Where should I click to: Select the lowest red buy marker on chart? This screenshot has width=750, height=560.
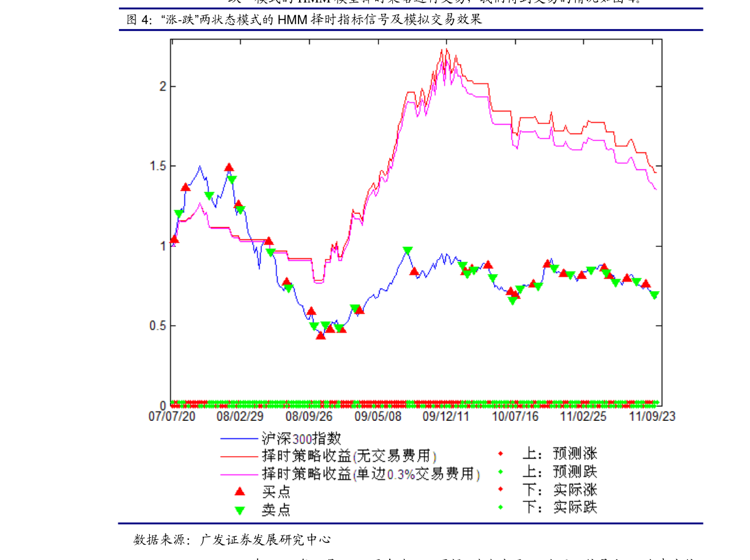coord(321,335)
